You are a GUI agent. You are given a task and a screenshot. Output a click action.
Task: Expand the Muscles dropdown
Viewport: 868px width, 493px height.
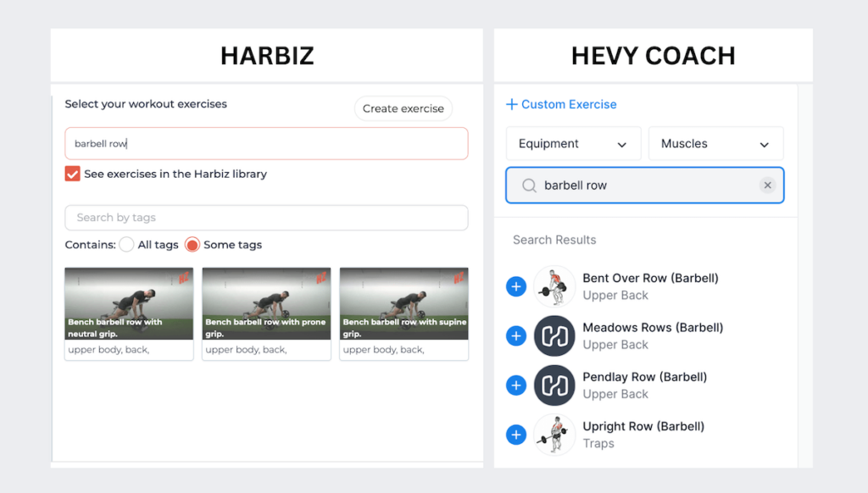715,144
